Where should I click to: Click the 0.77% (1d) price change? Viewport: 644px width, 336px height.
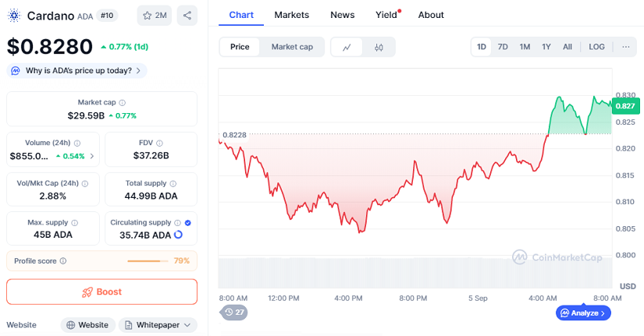pos(124,47)
